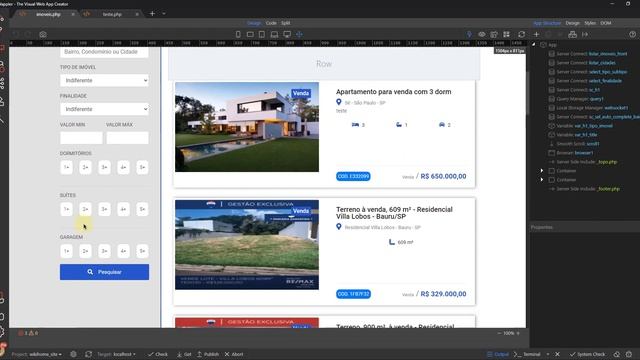Switch to the phone device preview icon
This screenshot has width=640, height=360.
[x=238, y=35]
